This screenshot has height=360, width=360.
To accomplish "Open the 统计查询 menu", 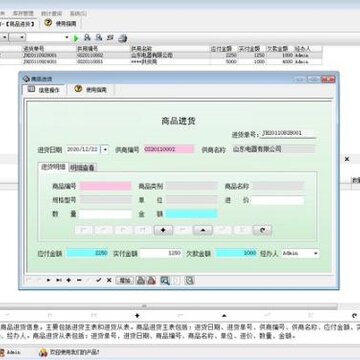I will coord(51,14).
